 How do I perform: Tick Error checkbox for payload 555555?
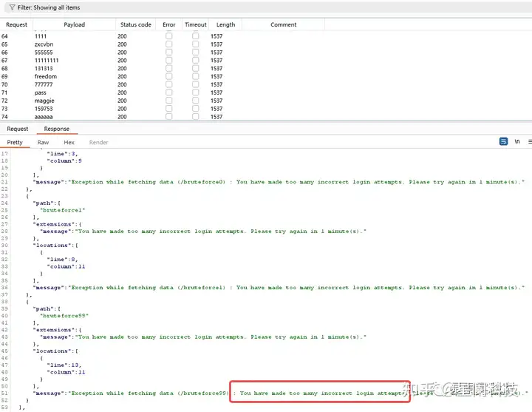tap(169, 53)
